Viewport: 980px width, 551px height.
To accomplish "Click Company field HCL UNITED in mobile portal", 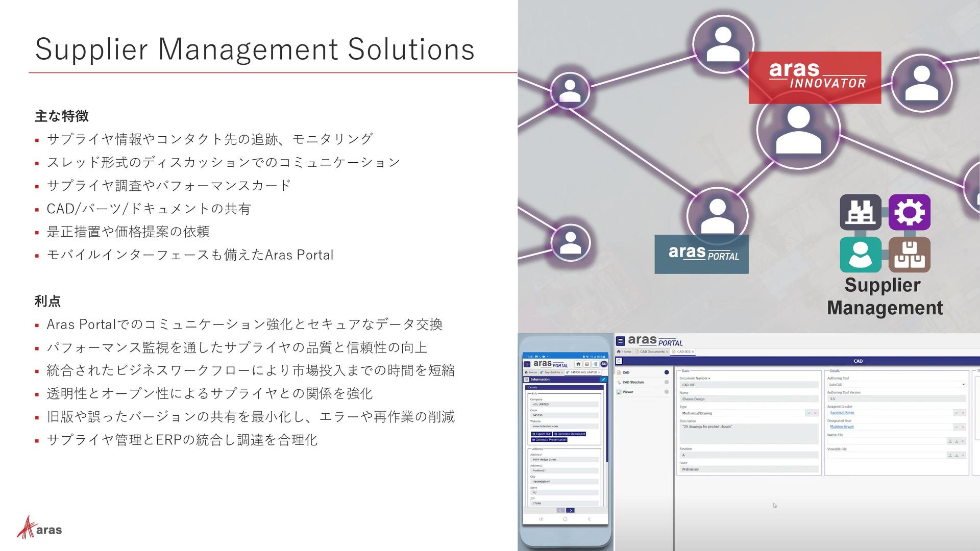I will pyautogui.click(x=565, y=404).
